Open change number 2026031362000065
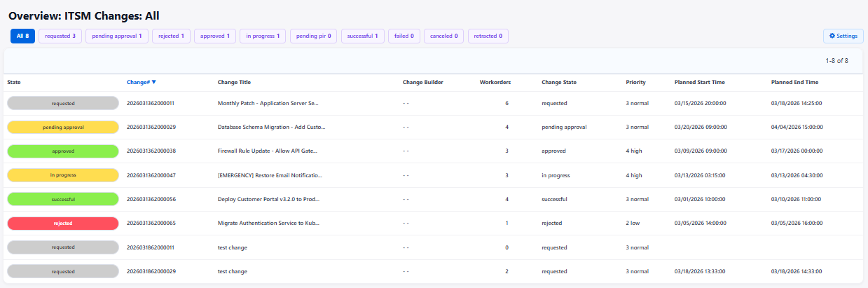 pos(151,223)
